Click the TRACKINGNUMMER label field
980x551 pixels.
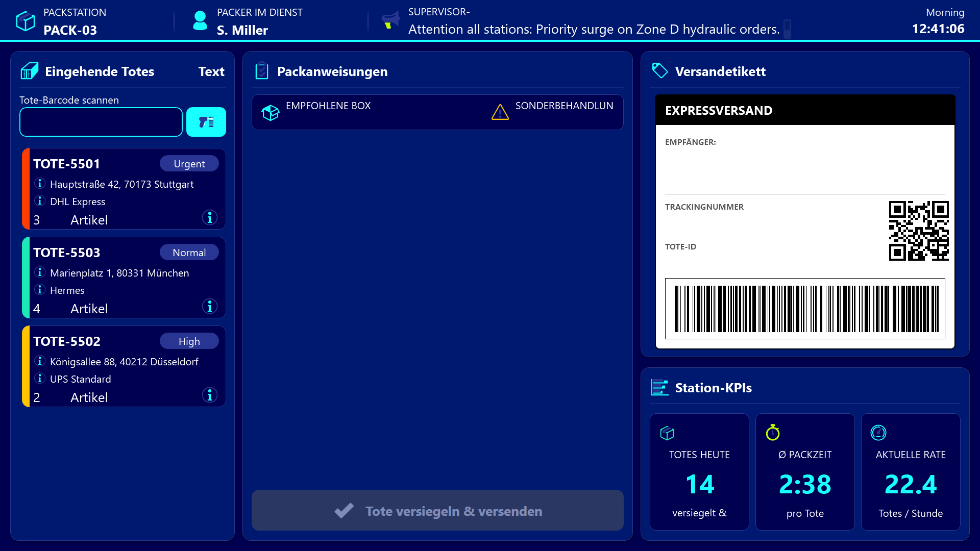point(704,207)
